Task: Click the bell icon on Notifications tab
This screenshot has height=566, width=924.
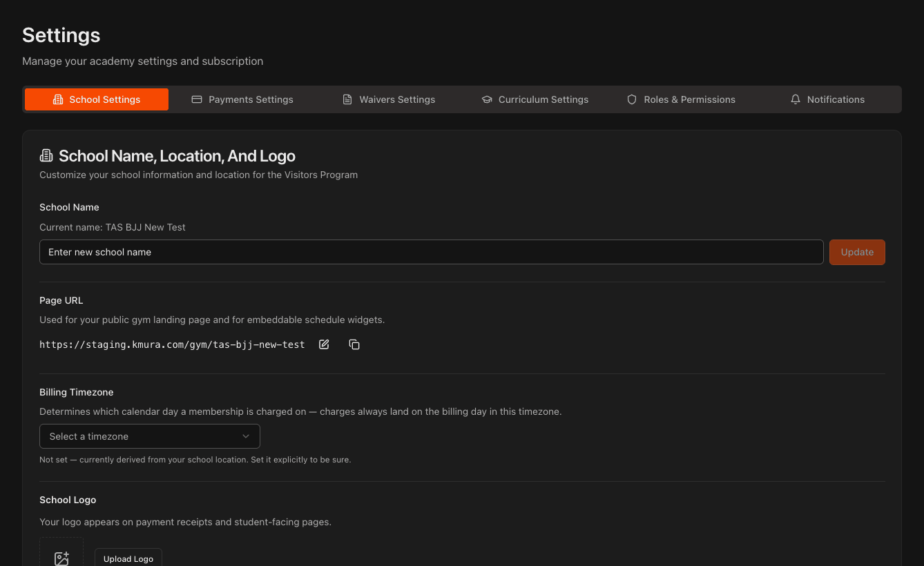Action: (796, 99)
